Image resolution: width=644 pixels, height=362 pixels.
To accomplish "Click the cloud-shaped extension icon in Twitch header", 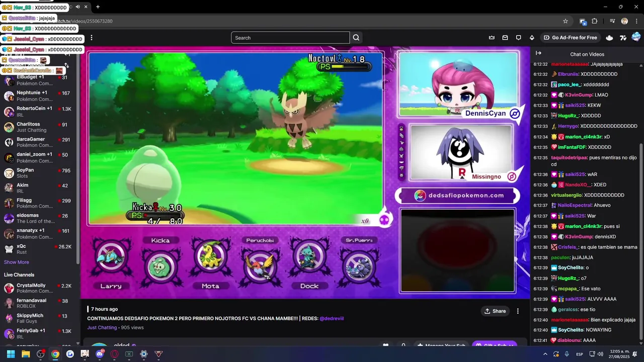I will pos(610,38).
